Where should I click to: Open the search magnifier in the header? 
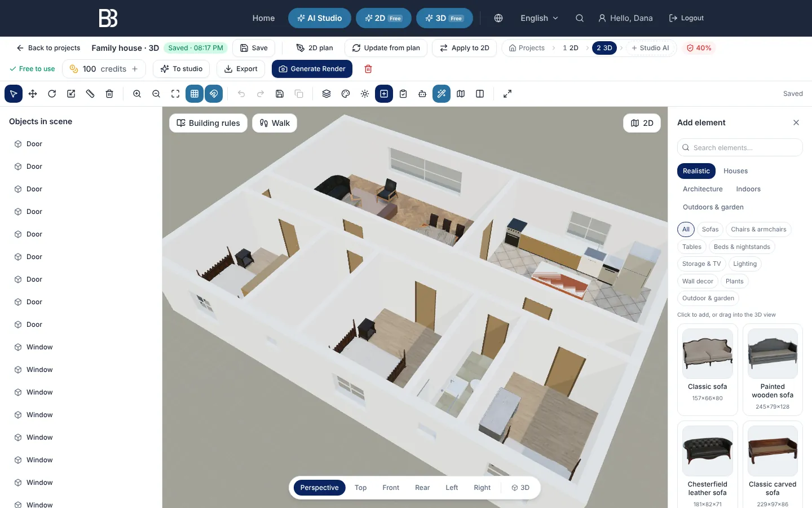point(580,18)
